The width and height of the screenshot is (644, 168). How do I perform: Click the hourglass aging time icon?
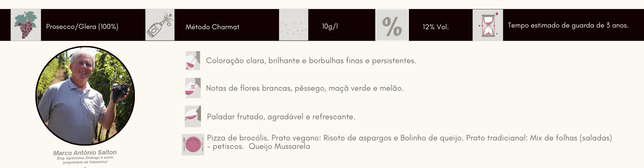click(x=488, y=25)
